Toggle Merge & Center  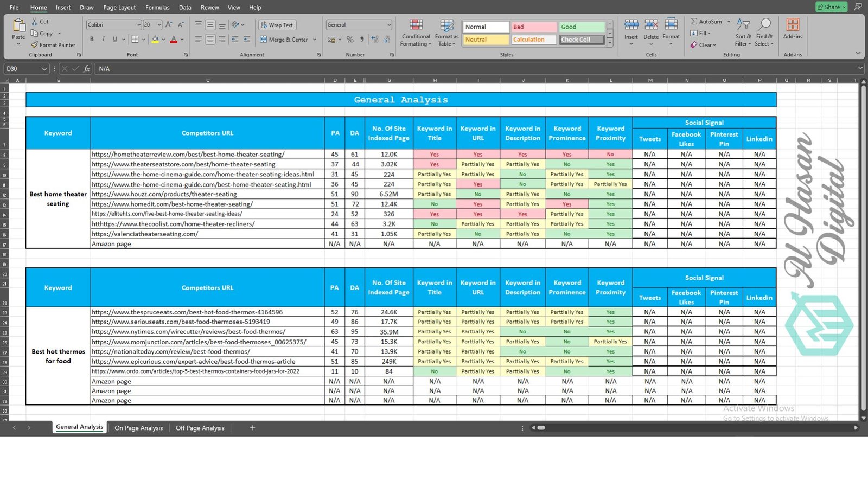(x=284, y=40)
